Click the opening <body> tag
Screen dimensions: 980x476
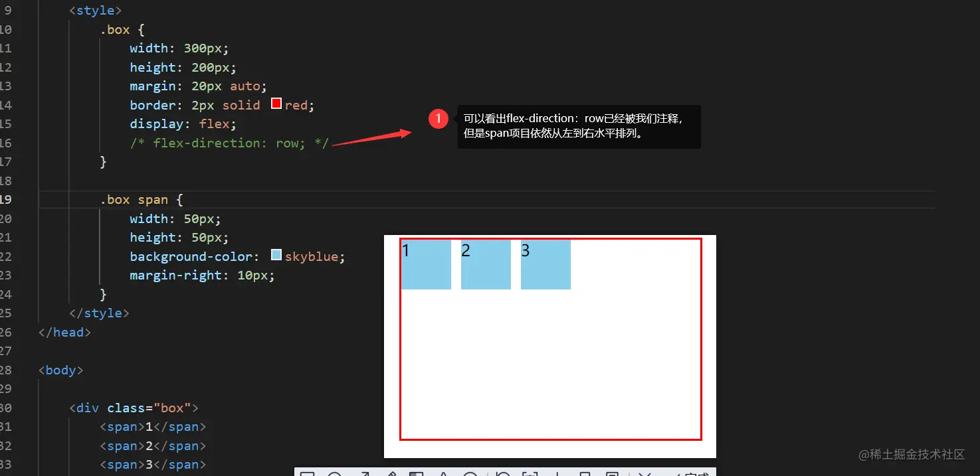tap(60, 370)
